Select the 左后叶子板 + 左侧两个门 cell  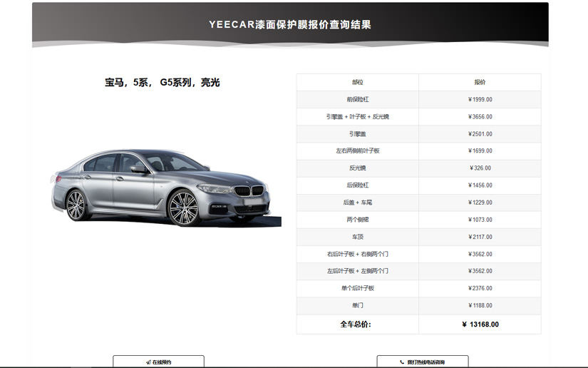(x=358, y=271)
